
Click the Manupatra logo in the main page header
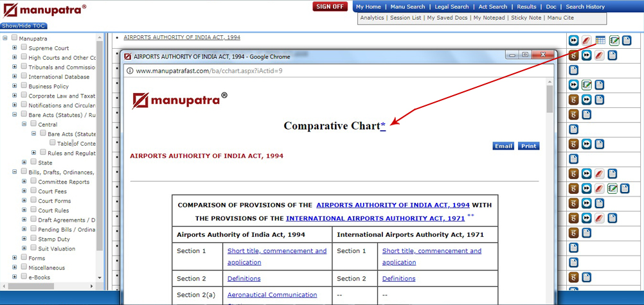click(x=44, y=10)
